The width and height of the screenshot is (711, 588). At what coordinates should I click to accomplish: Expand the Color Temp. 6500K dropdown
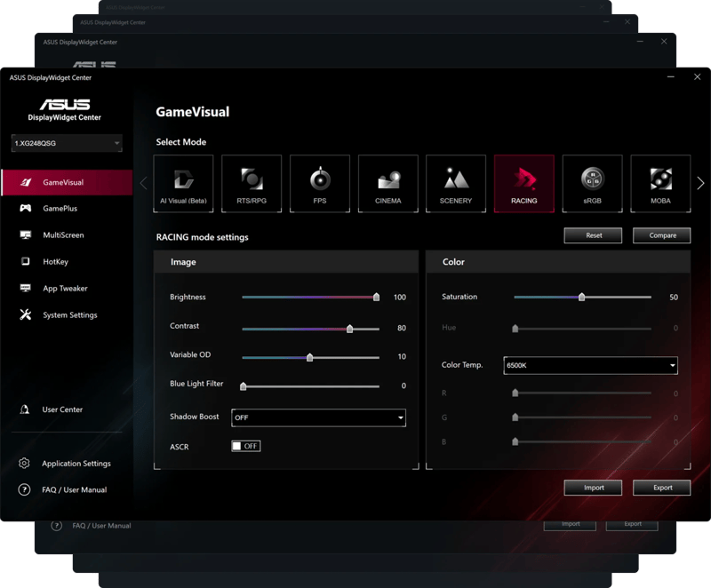coord(590,365)
